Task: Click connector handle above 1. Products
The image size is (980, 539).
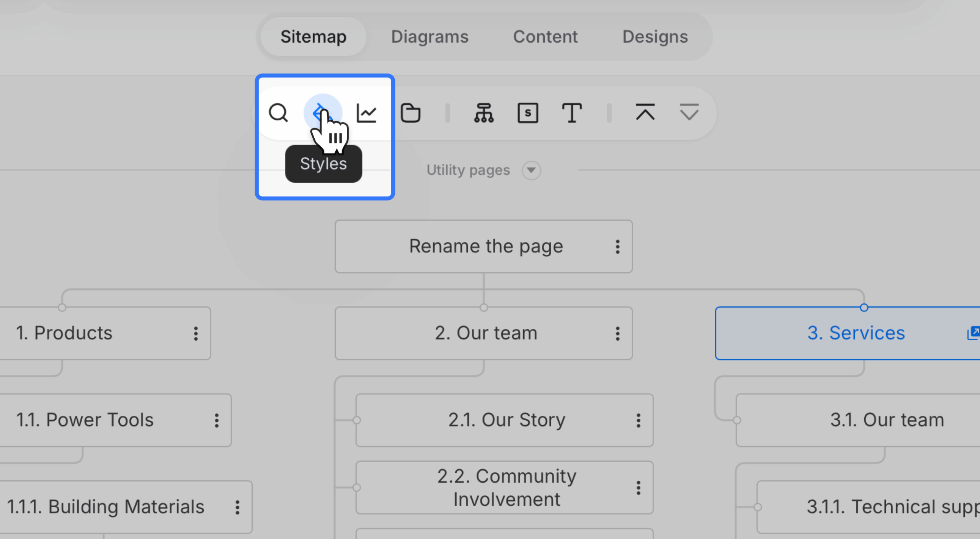Action: coord(62,308)
